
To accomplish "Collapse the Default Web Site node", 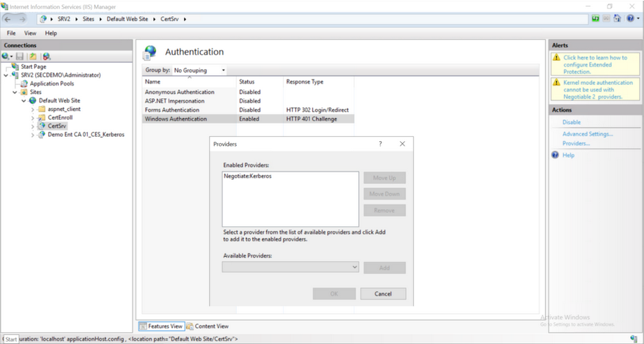I will (x=24, y=100).
